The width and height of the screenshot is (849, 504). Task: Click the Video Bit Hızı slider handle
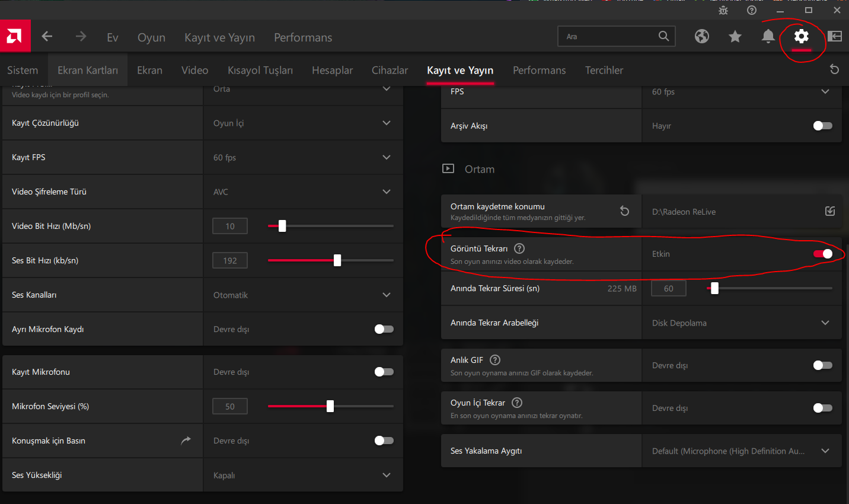click(x=282, y=226)
